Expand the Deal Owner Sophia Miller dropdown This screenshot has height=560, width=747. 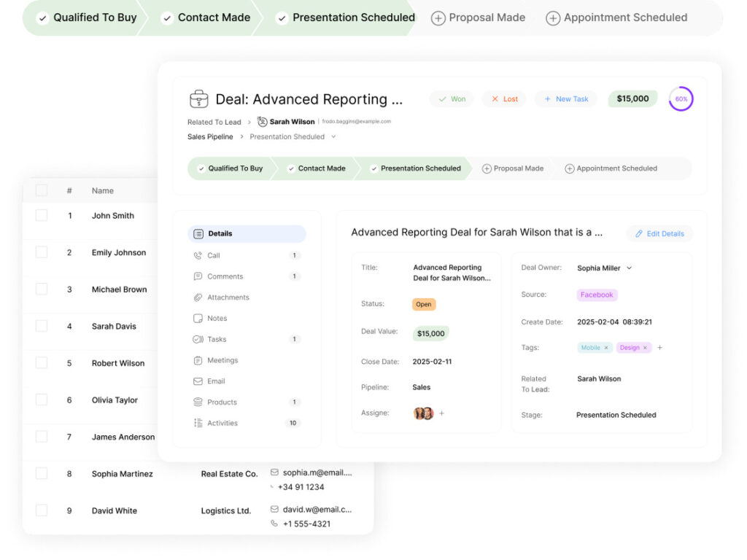tap(629, 268)
